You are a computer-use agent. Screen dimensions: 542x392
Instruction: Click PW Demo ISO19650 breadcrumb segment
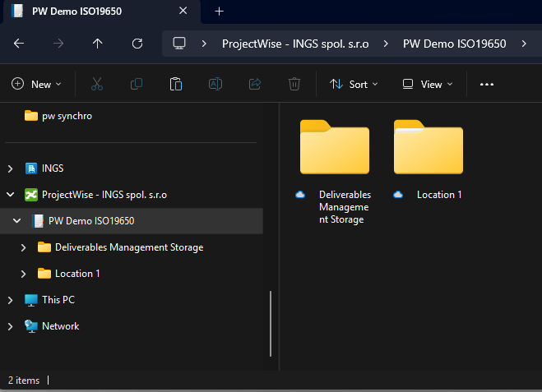[x=454, y=44]
